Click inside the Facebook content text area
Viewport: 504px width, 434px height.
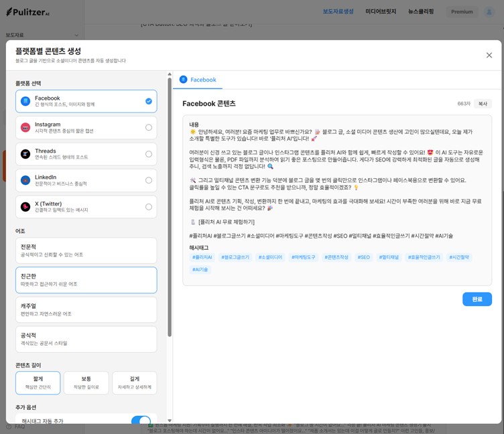coord(337,200)
